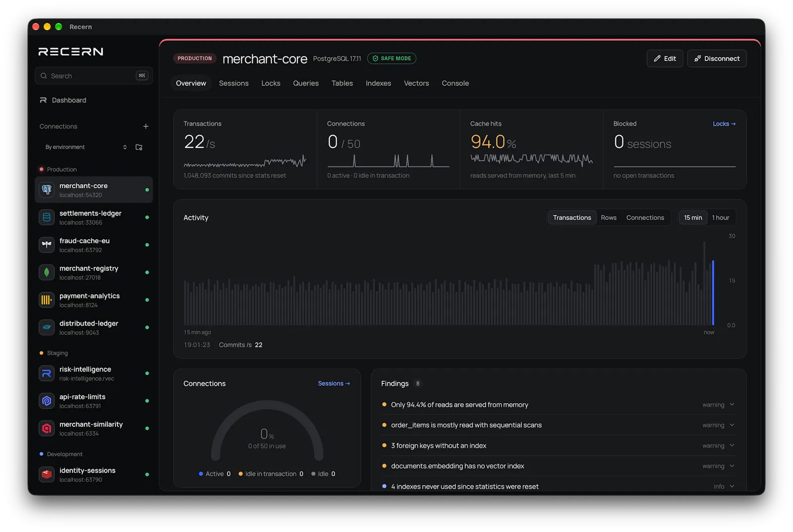Image resolution: width=793 pixels, height=532 pixels.
Task: Expand the 3 foreign keys finding
Action: (x=559, y=445)
